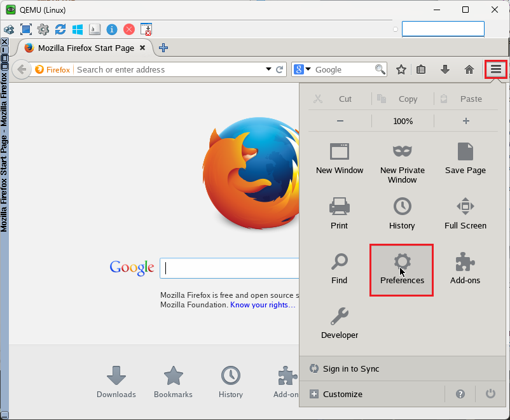Click the QEMU toolbar text field
The height and width of the screenshot is (420, 510).
[443, 29]
